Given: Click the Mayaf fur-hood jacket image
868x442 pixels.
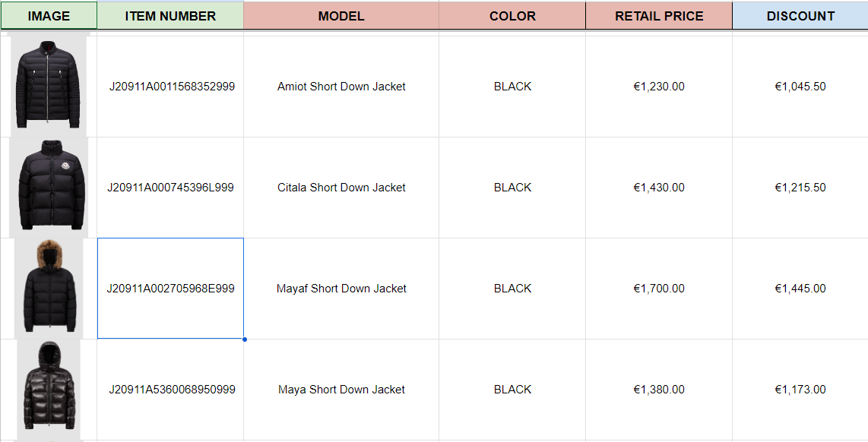Looking at the screenshot, I should (49, 289).
